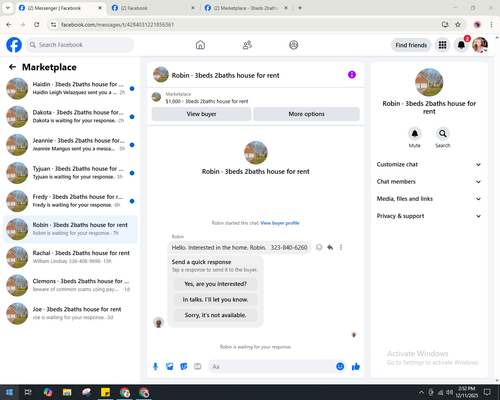
Task: Click the More options button
Action: click(306, 114)
